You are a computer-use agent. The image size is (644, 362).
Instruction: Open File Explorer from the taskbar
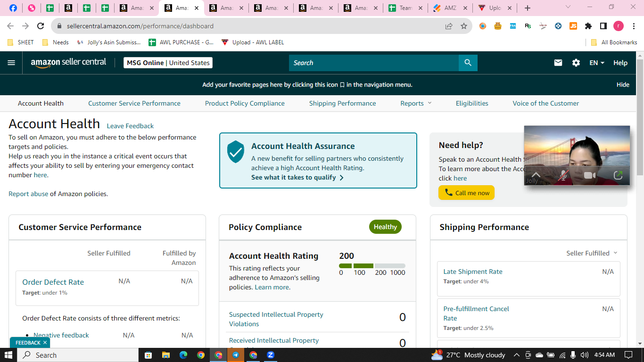click(x=165, y=355)
